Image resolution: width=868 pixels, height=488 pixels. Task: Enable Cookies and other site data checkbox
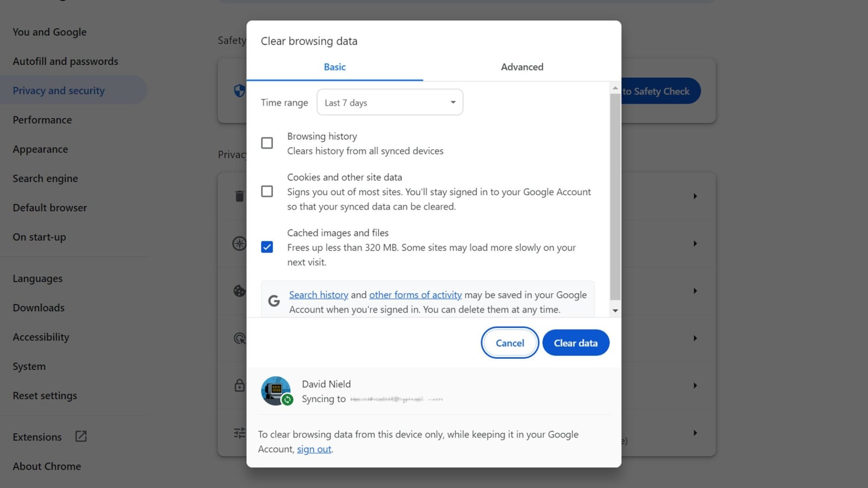tap(267, 192)
